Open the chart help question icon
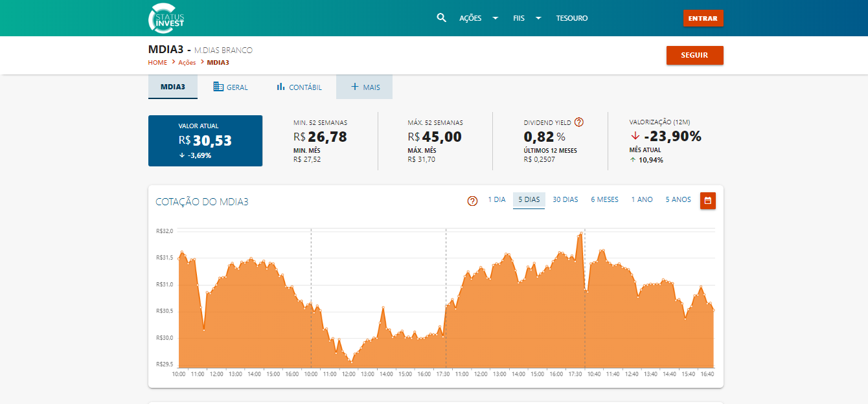The image size is (868, 404). click(x=472, y=201)
